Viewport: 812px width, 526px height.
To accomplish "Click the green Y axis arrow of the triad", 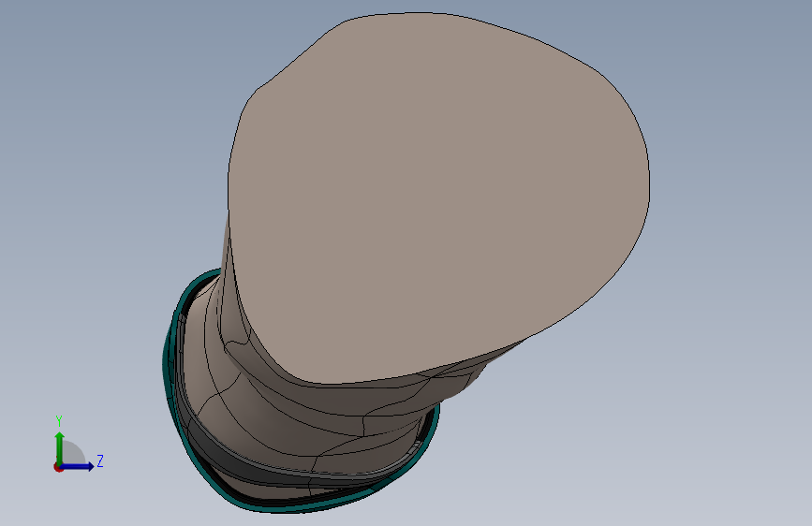I will tap(60, 447).
